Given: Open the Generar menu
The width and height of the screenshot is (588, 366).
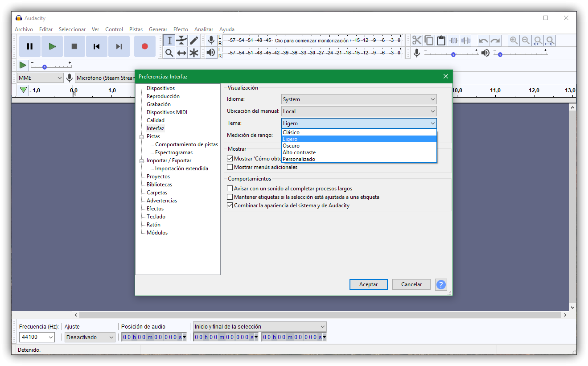Looking at the screenshot, I should 158,29.
